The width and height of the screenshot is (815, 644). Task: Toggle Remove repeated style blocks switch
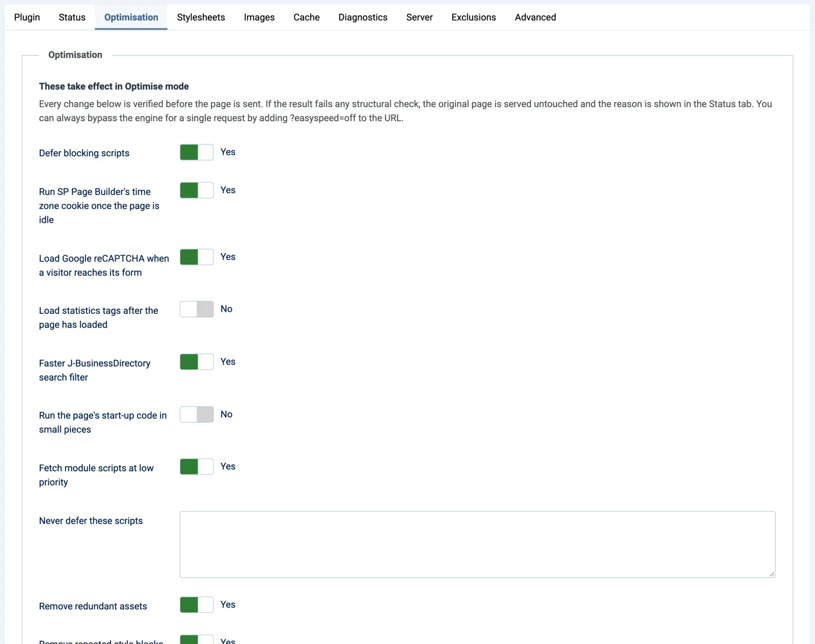197,640
